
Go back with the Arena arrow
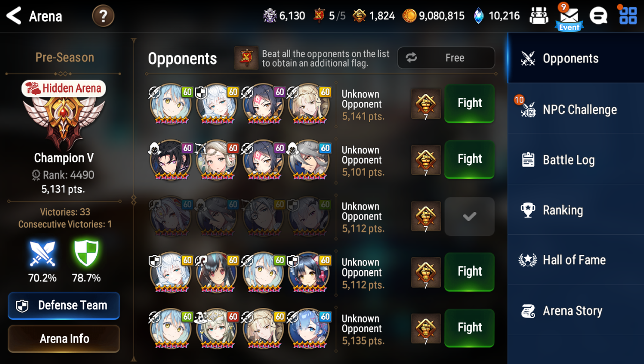point(14,16)
